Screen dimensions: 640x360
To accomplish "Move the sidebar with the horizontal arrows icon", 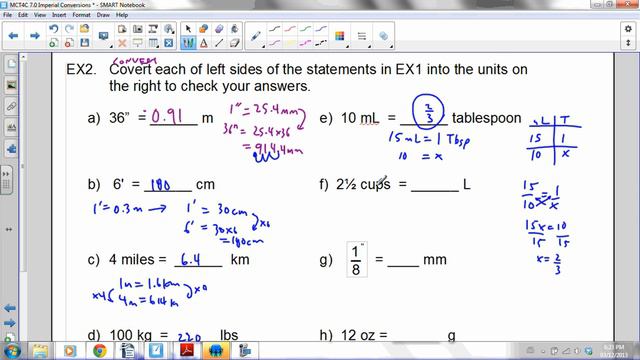I will pyautogui.click(x=9, y=229).
